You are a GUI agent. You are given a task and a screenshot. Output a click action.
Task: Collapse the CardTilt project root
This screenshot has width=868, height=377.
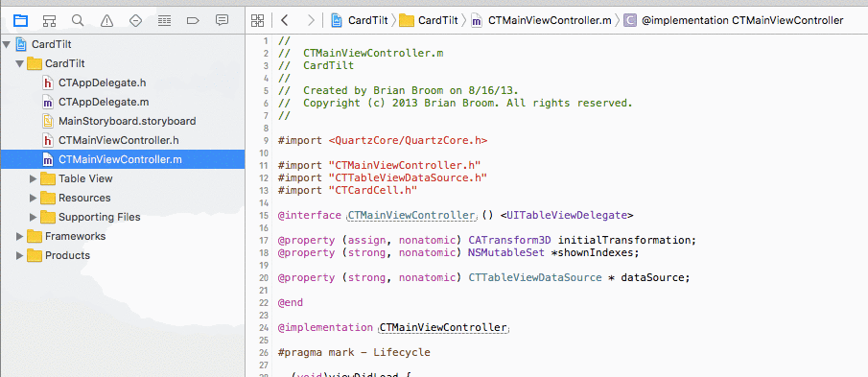pyautogui.click(x=7, y=44)
